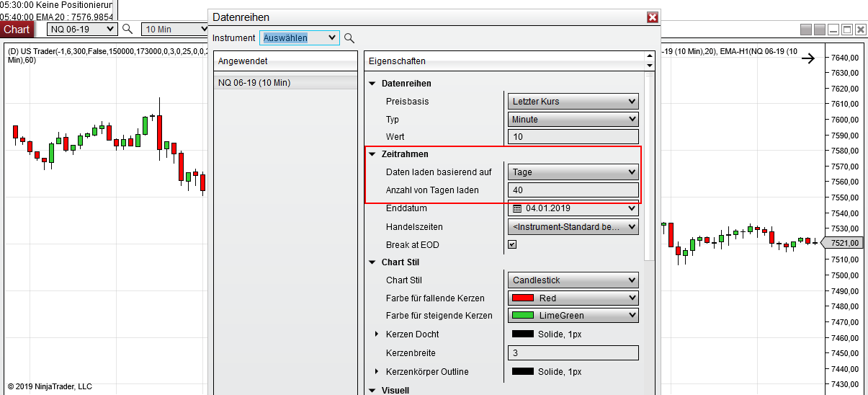Click the Anzahl von Tagen laden field
Viewport: 868px width, 395px height.
point(573,190)
